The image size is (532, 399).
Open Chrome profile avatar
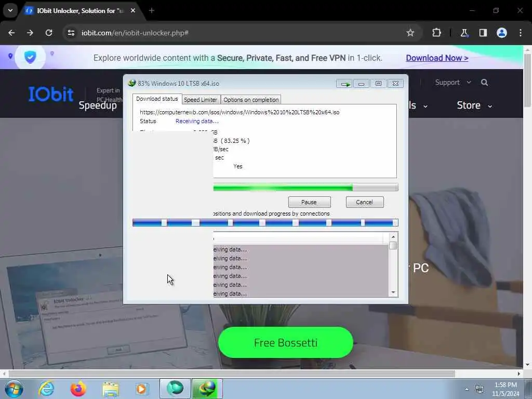(x=502, y=33)
